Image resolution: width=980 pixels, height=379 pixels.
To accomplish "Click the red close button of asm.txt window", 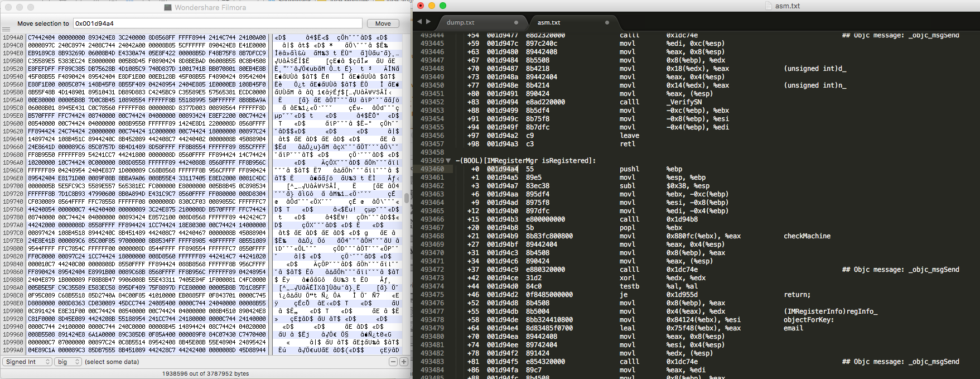I will click(421, 6).
